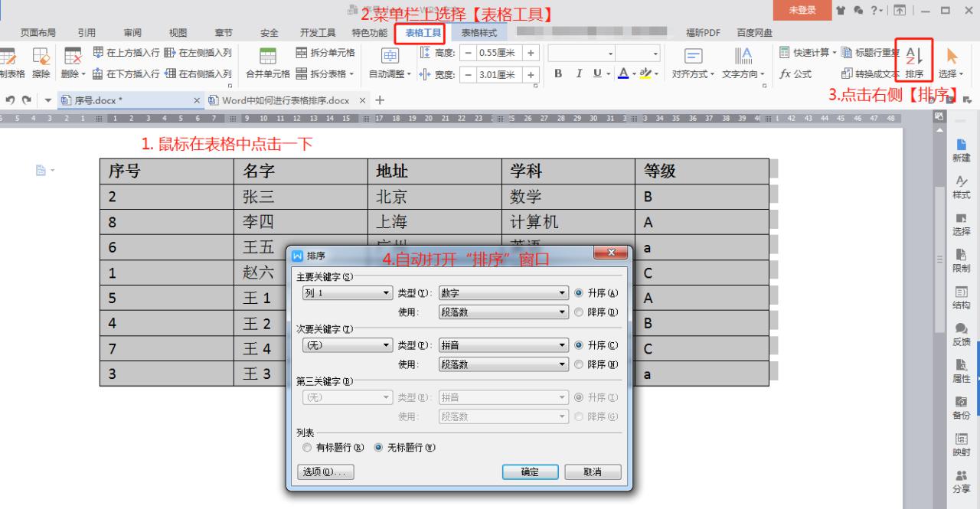Select 有标题行 radio option
This screenshot has height=509, width=980.
click(x=333, y=447)
